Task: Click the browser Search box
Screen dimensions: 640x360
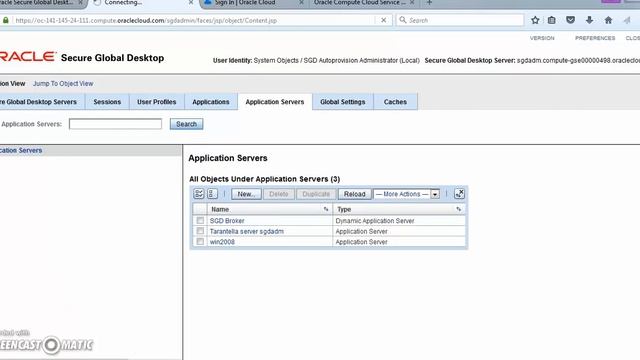Action: pyautogui.click(x=459, y=20)
